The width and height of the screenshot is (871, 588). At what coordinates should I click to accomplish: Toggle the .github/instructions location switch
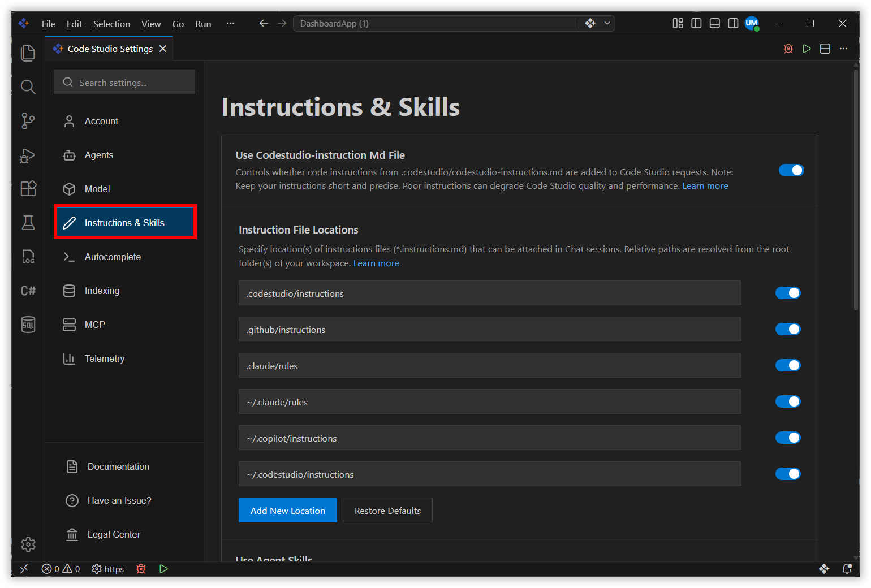788,329
